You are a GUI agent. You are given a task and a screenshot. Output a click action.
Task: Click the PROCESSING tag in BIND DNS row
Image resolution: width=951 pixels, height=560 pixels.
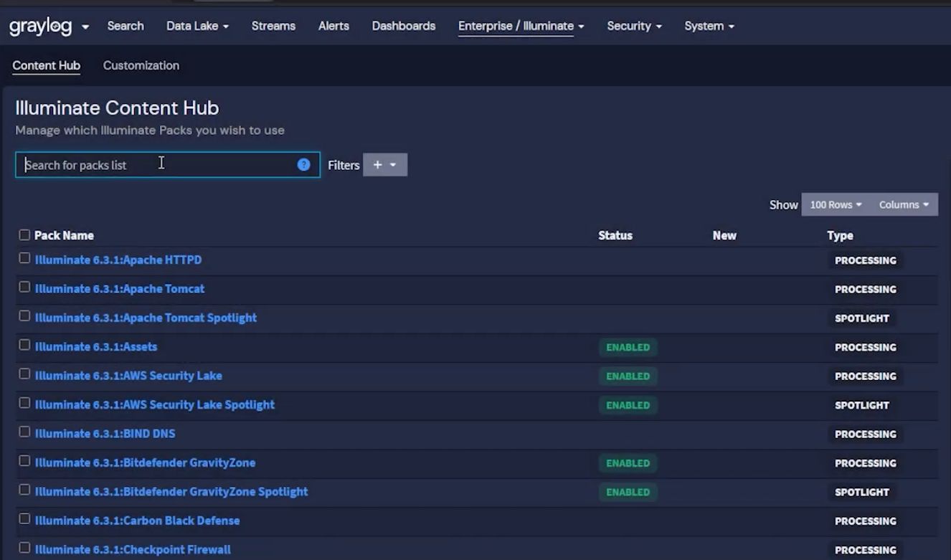[x=866, y=434]
